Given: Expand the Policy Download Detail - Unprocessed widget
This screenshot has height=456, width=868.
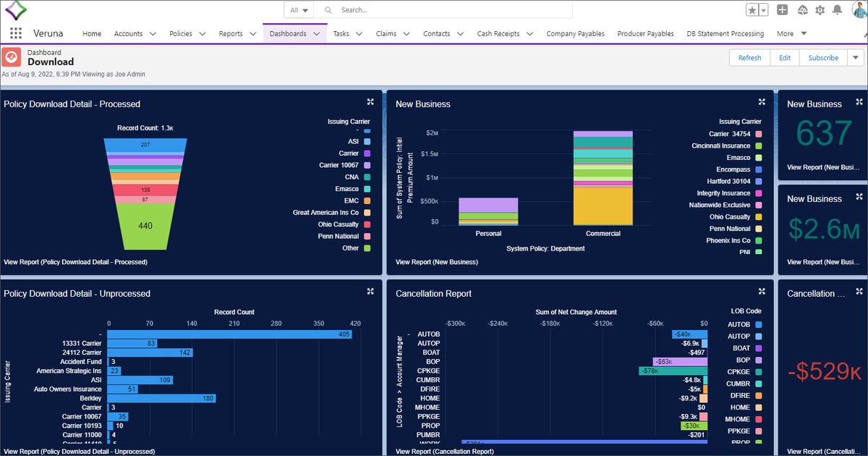Looking at the screenshot, I should [x=370, y=292].
